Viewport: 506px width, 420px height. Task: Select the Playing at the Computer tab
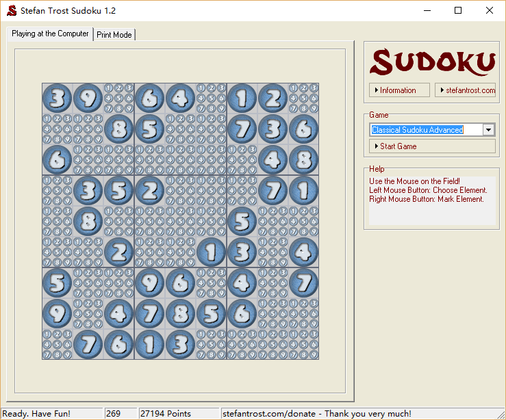coord(50,34)
